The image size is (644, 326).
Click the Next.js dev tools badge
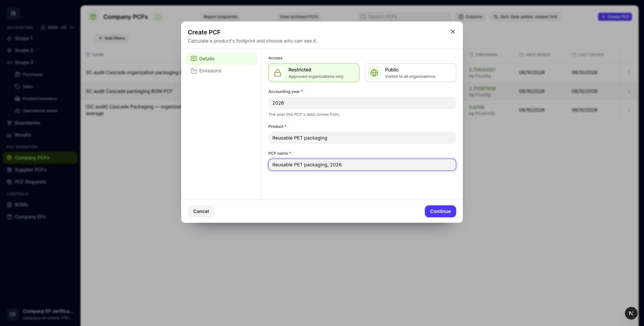point(631,313)
